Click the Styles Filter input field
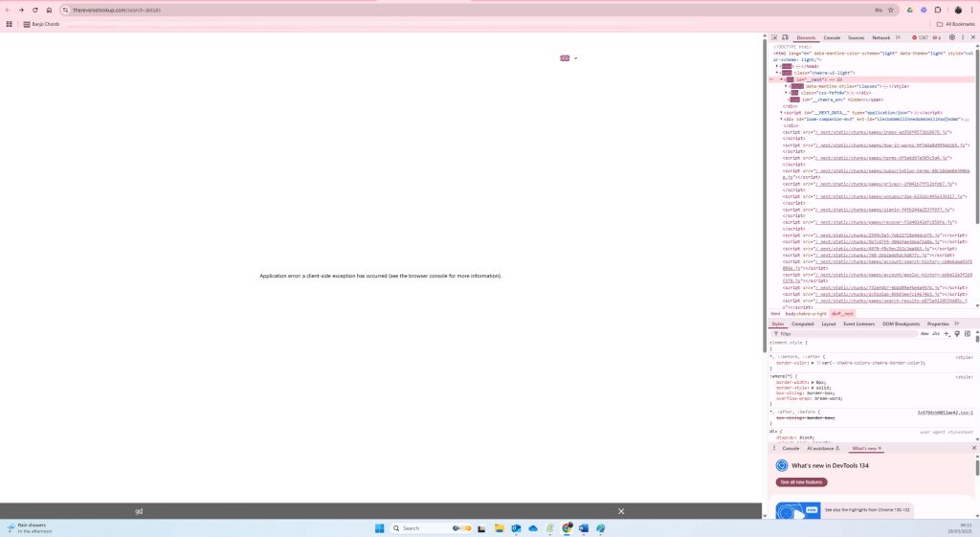The image size is (980, 537). pyautogui.click(x=842, y=334)
